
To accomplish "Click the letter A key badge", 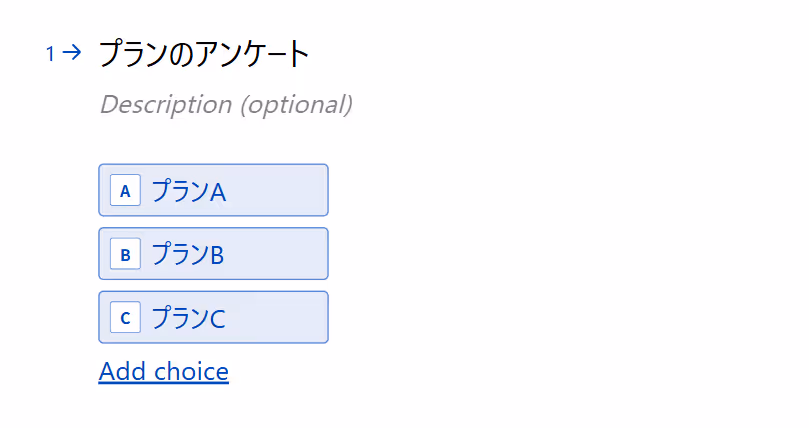I will click(x=125, y=190).
